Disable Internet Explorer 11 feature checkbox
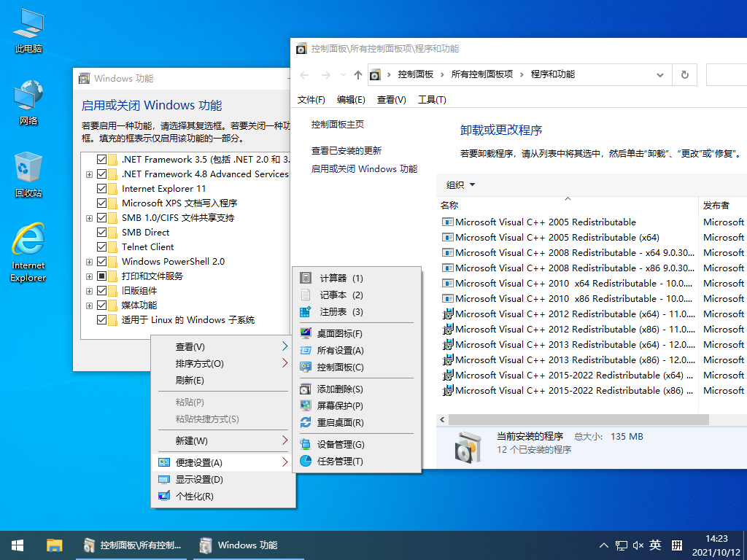The width and height of the screenshot is (747, 560). [101, 189]
